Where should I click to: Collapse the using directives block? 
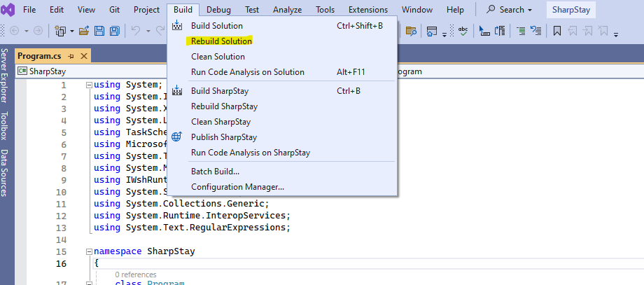88,85
